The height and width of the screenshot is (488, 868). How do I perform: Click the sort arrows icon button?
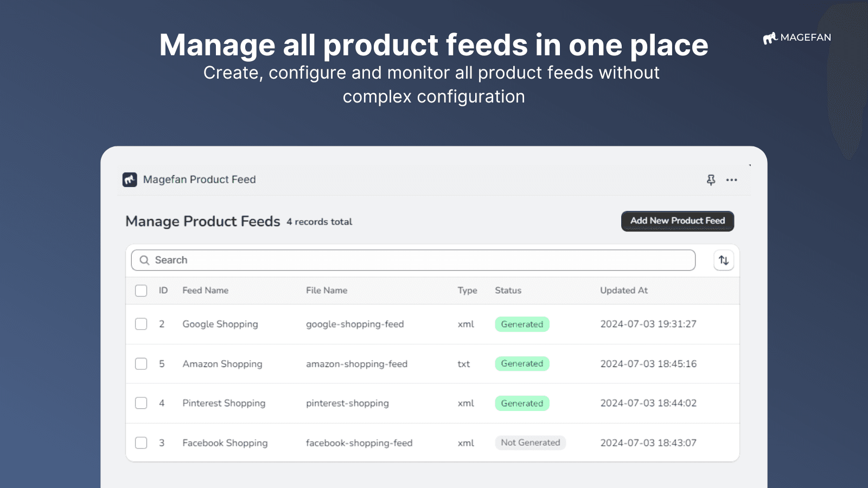point(723,260)
